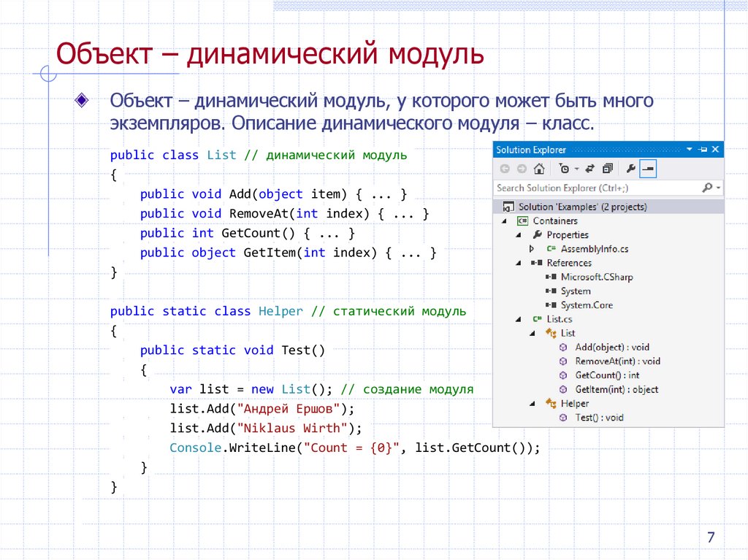Toggle auto-hide with the Solution Explorer pin
The height and width of the screenshot is (560, 748).
click(x=703, y=149)
